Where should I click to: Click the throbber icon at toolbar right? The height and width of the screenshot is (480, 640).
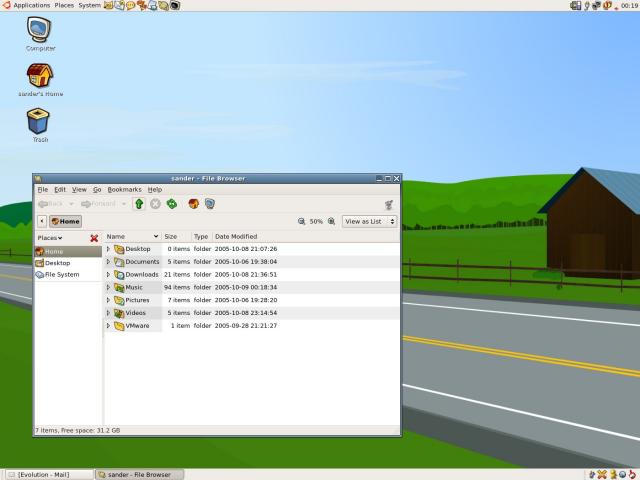point(389,204)
